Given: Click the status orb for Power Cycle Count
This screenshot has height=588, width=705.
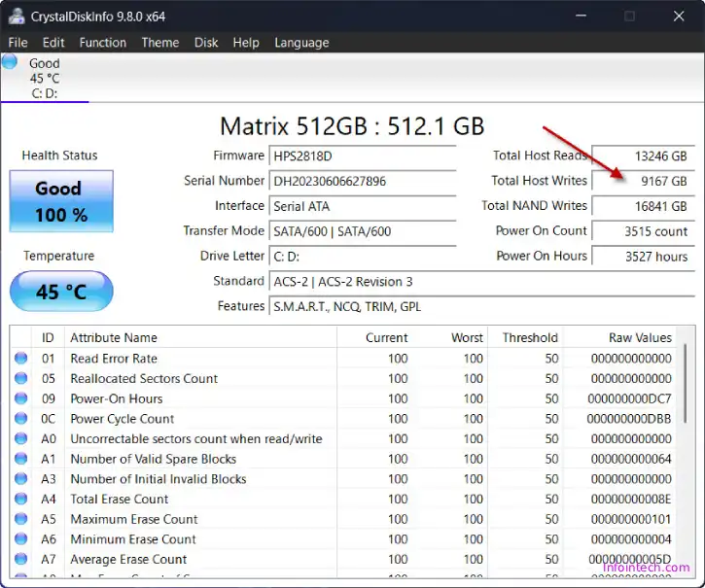Looking at the screenshot, I should point(20,419).
